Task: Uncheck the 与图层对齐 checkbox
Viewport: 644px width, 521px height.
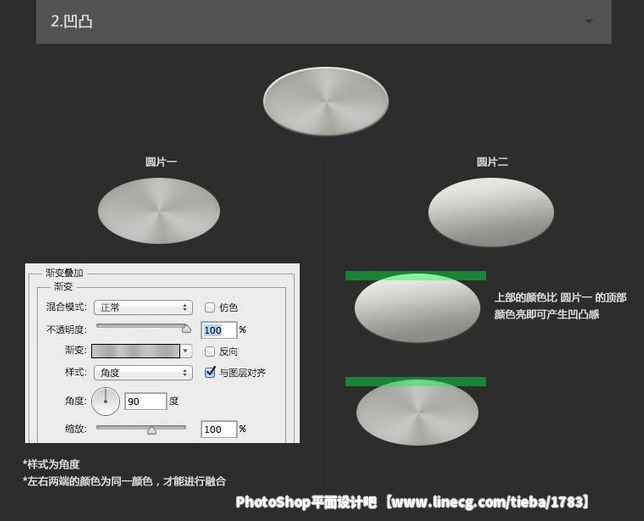Action: (209, 372)
